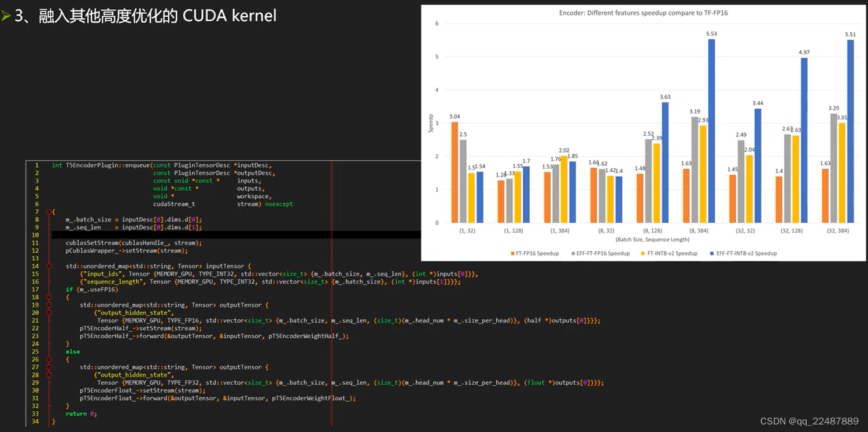Click line number 25 in the gutter
Image resolution: width=868 pixels, height=432 pixels.
click(35, 352)
